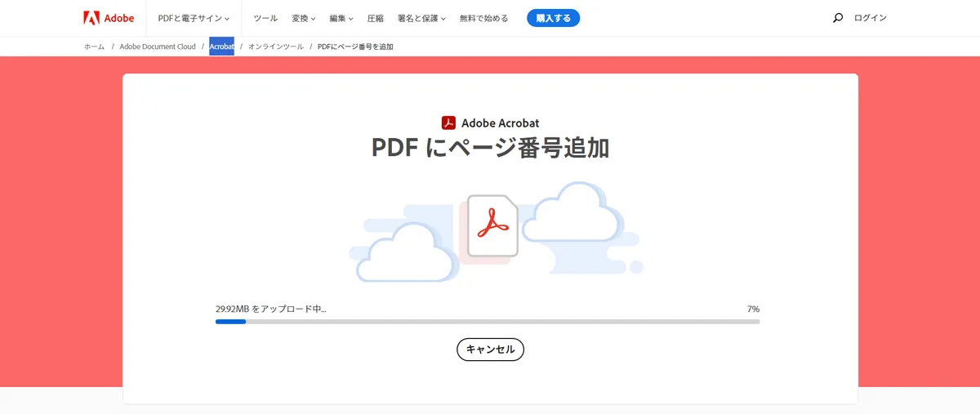The height and width of the screenshot is (414, 980).
Task: Open Adobe Document Cloud breadcrumb
Action: [158, 47]
